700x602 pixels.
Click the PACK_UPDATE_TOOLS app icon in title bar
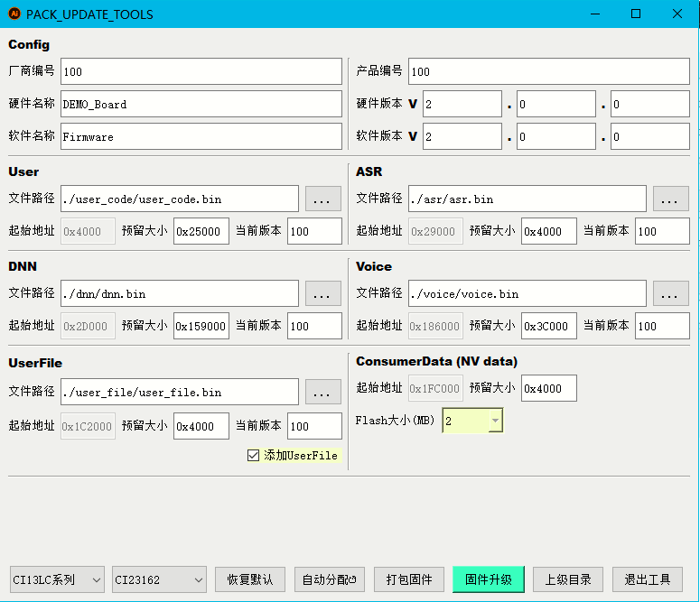(14, 14)
